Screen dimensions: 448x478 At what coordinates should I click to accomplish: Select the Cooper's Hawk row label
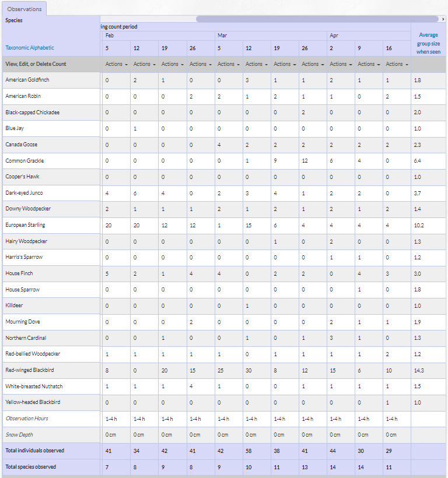[22, 177]
